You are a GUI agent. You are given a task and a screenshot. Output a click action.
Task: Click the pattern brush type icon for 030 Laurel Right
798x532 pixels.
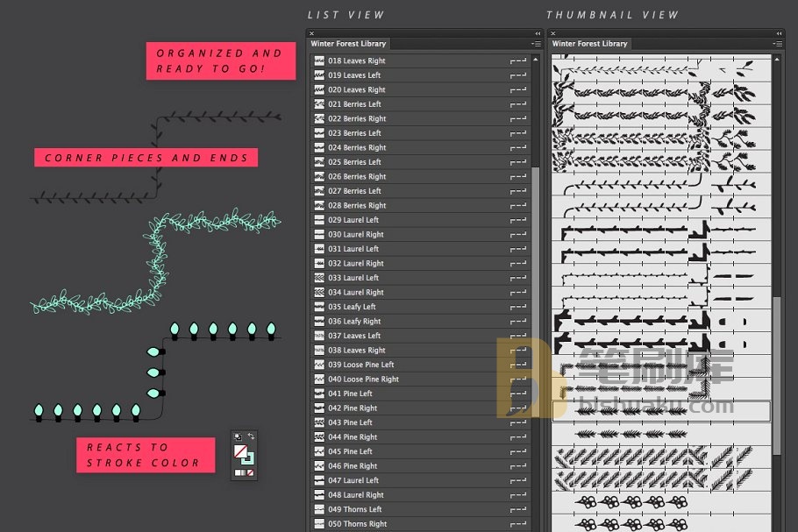[x=518, y=235]
